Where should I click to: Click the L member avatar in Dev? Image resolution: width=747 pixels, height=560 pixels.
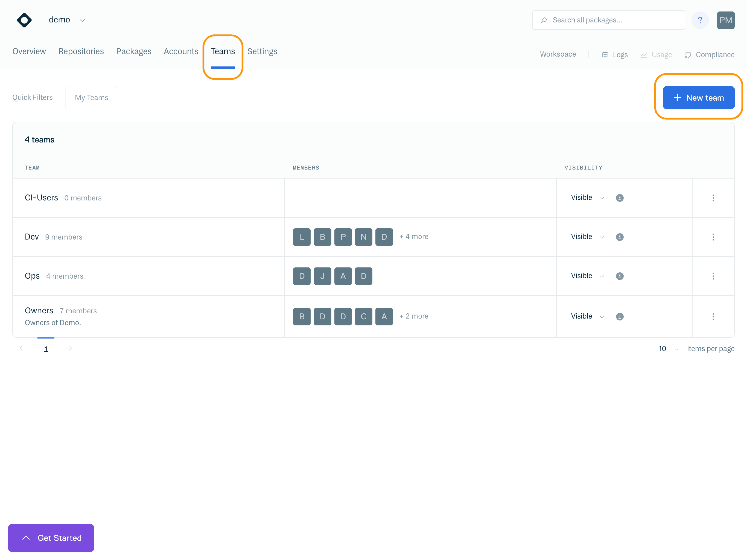coord(302,237)
